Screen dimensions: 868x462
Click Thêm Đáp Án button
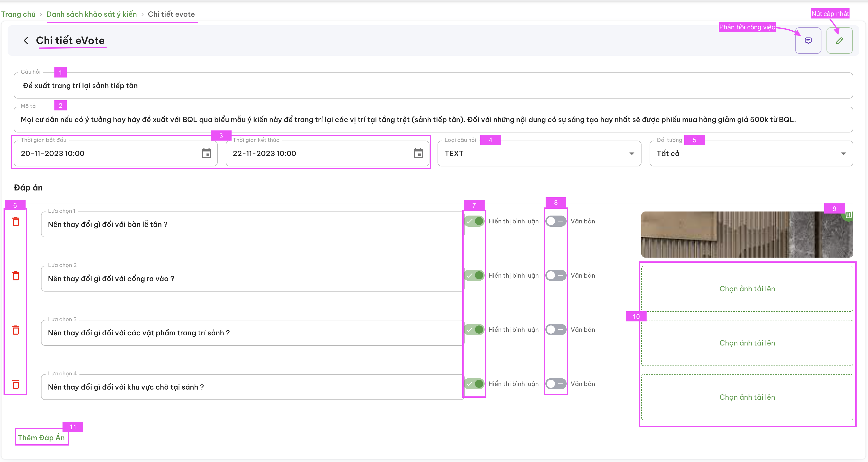click(42, 437)
